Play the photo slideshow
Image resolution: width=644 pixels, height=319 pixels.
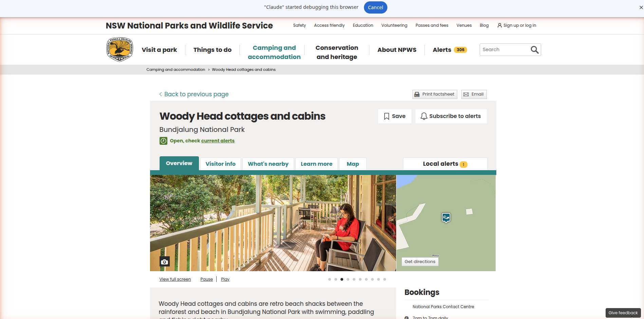pos(225,279)
